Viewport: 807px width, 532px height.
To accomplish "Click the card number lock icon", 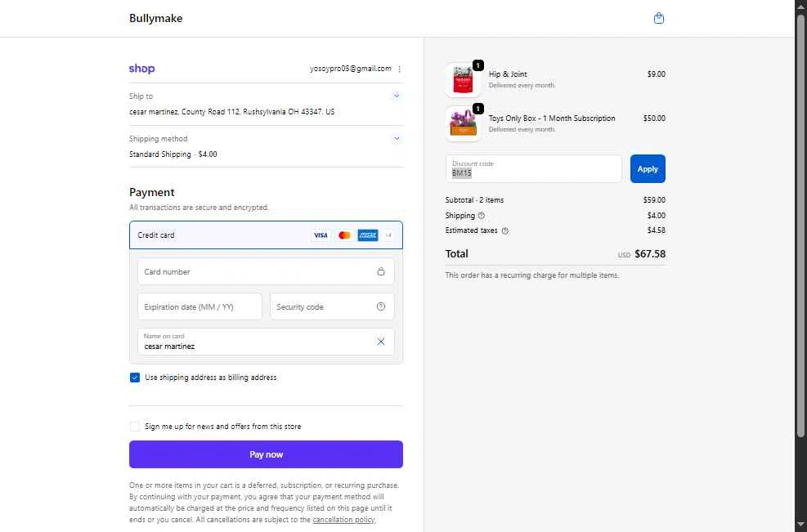I will pos(381,271).
